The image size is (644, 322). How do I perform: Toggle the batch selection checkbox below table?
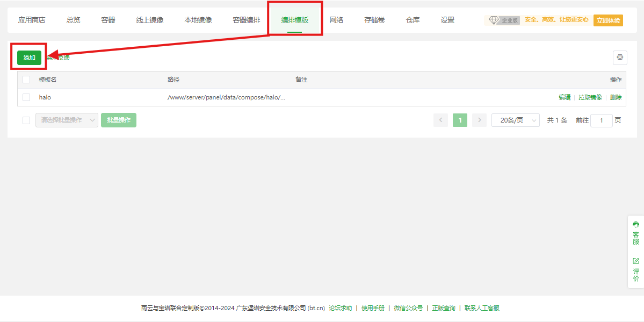coord(26,120)
